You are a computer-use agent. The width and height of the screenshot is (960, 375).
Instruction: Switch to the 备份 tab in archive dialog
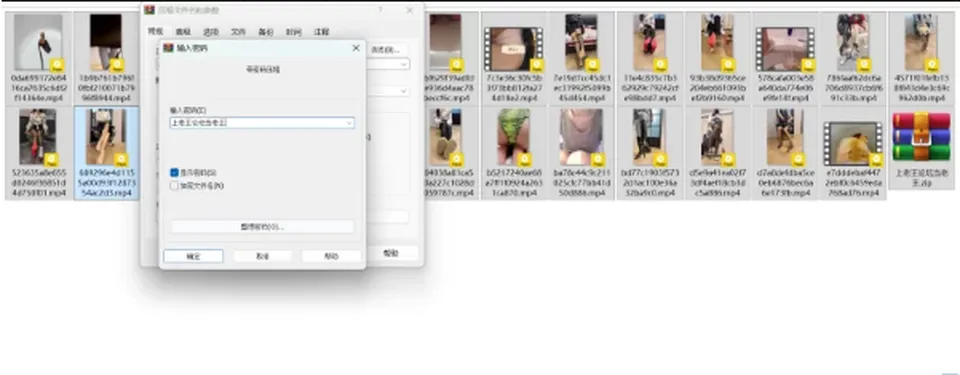266,32
